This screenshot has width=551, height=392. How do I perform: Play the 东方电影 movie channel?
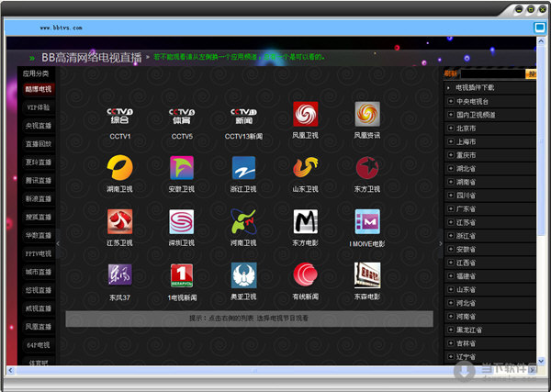306,221
